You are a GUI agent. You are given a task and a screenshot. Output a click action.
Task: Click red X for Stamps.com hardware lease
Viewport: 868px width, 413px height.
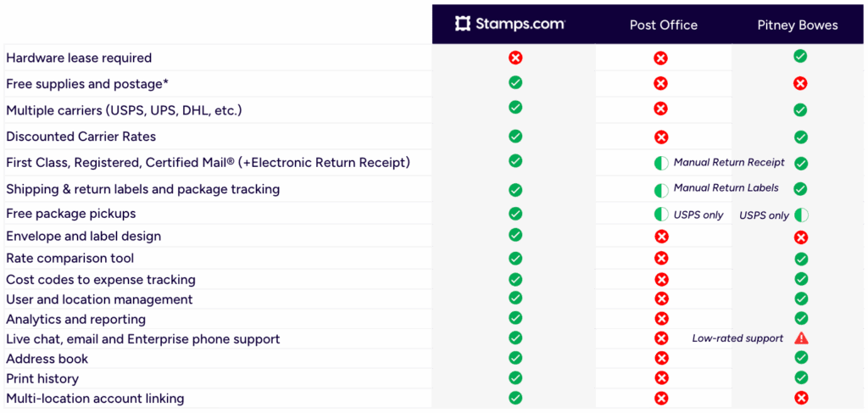pyautogui.click(x=515, y=58)
